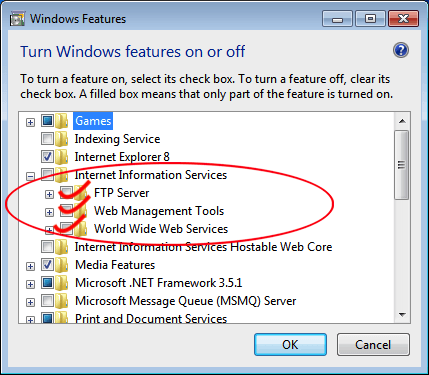Enable the FTP Server checkbox
The height and width of the screenshot is (375, 429).
coord(67,193)
